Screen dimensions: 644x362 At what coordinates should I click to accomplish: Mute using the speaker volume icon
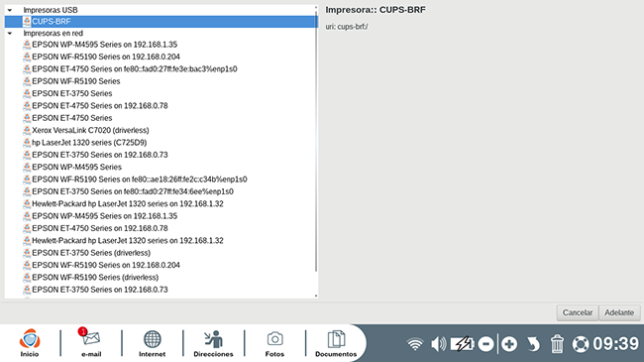click(x=438, y=344)
